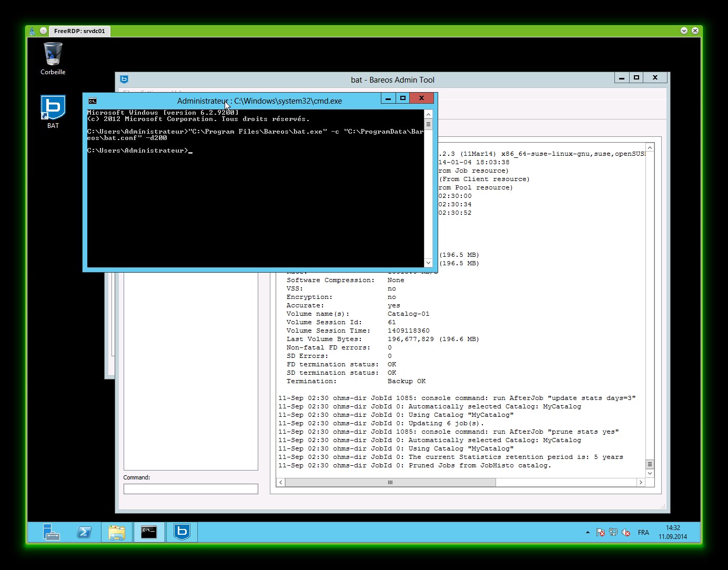728x570 pixels.
Task: Click into the Command input field
Action: coord(190,489)
